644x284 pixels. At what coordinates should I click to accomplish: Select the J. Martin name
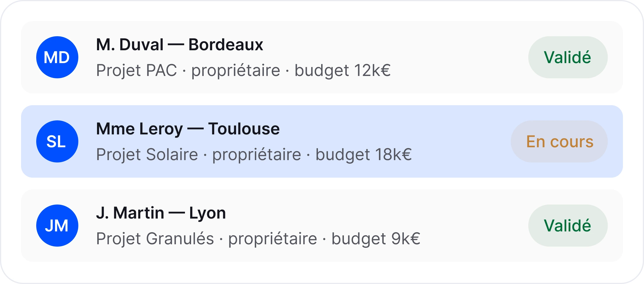pos(130,213)
